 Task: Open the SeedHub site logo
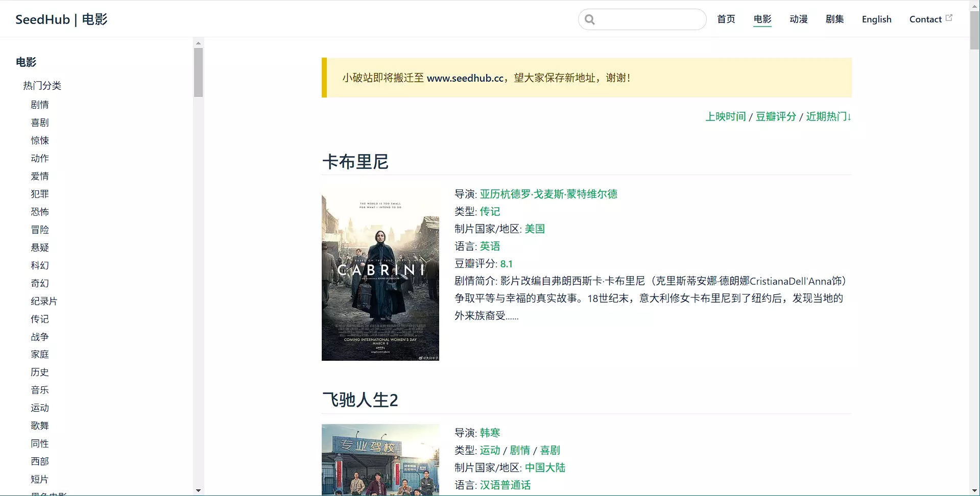(61, 19)
